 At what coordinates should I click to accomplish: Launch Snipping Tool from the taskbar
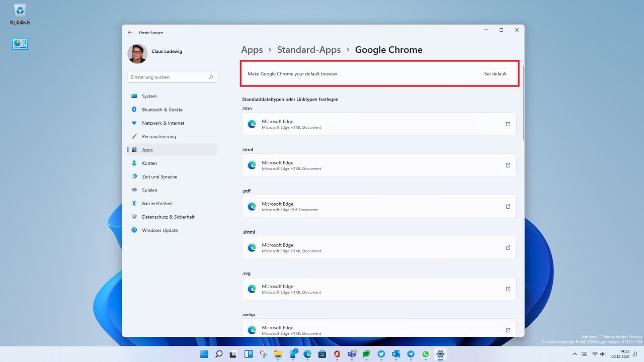pyautogui.click(x=263, y=354)
